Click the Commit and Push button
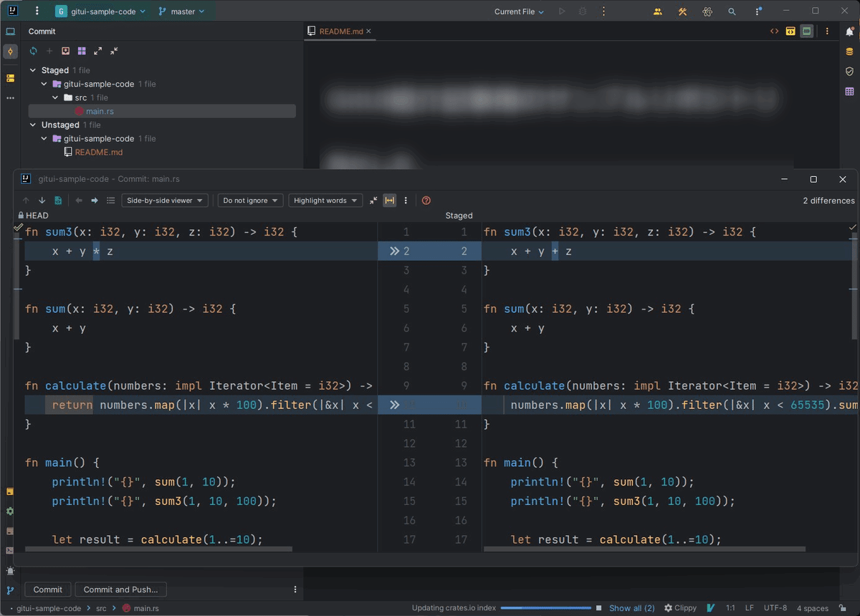This screenshot has height=616, width=860. 120,589
